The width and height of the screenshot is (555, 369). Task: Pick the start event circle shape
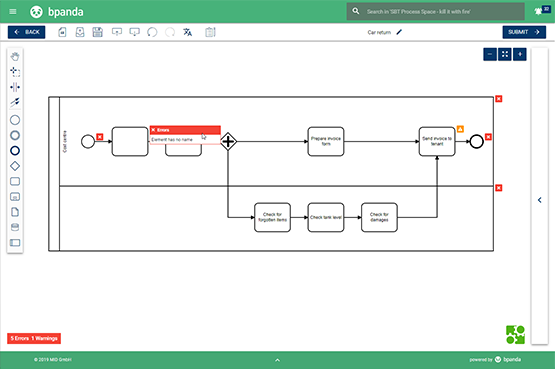click(15, 120)
